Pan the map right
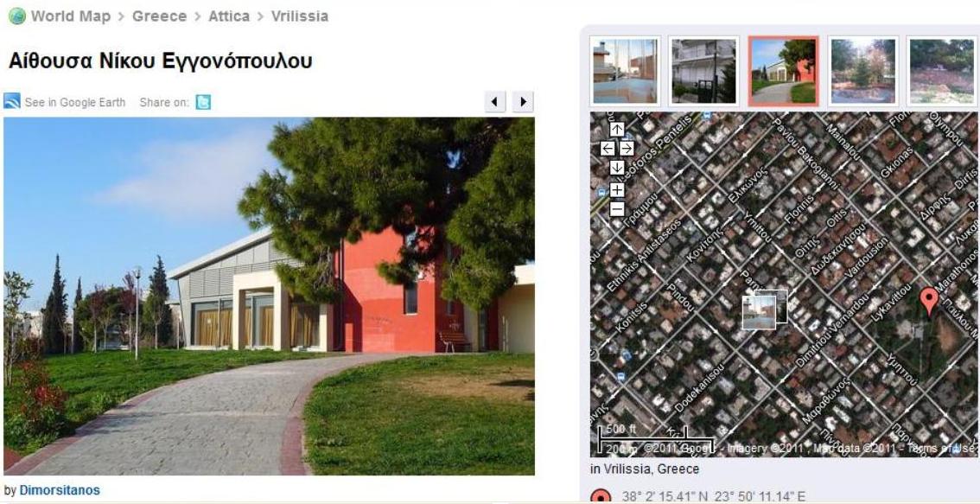The image size is (980, 504). 627,148
